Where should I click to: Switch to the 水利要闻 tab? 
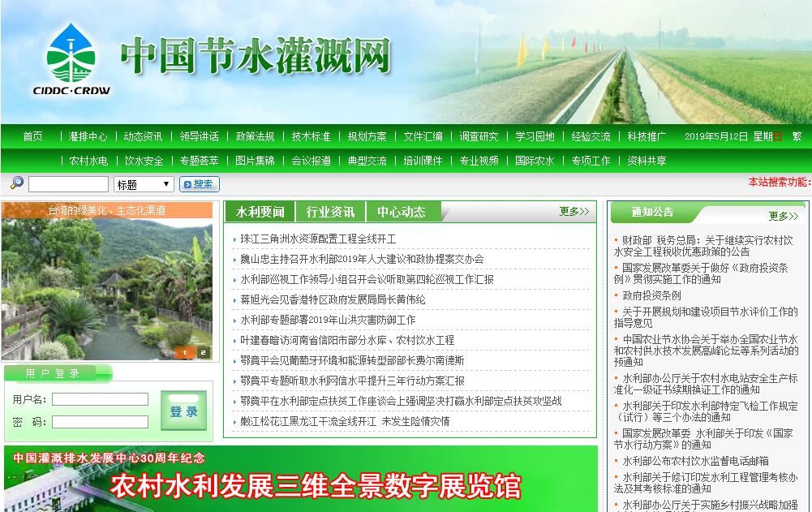tap(260, 212)
